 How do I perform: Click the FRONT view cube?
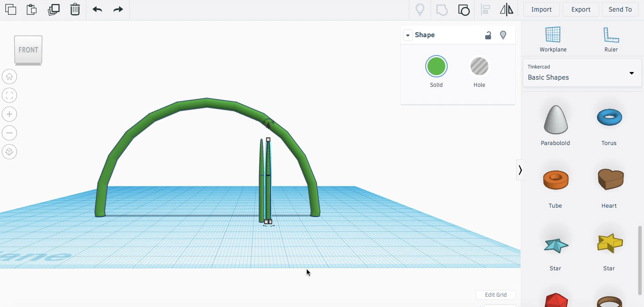[28, 50]
